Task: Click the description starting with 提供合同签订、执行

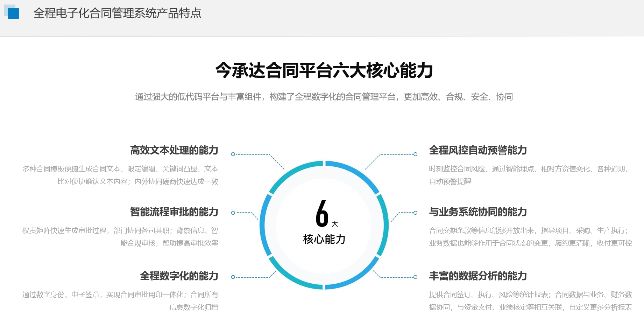Action: 530,301
